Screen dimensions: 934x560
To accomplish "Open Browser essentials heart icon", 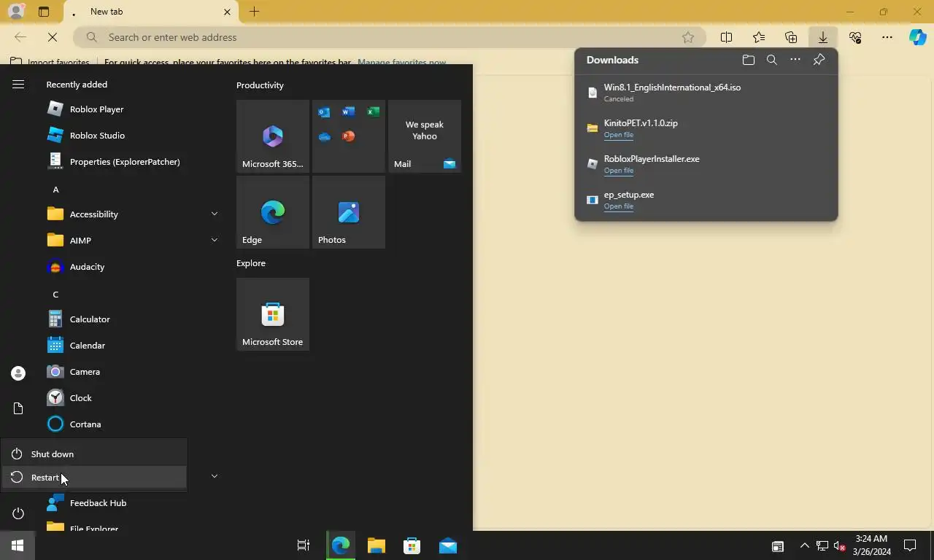I will coord(855,37).
